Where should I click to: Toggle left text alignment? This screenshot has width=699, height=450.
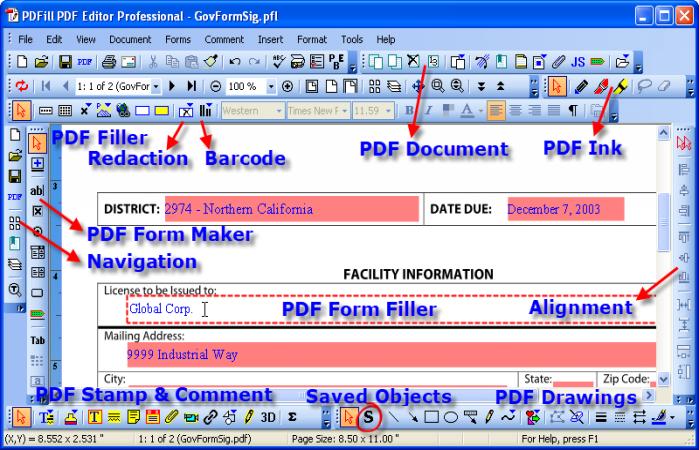click(496, 110)
